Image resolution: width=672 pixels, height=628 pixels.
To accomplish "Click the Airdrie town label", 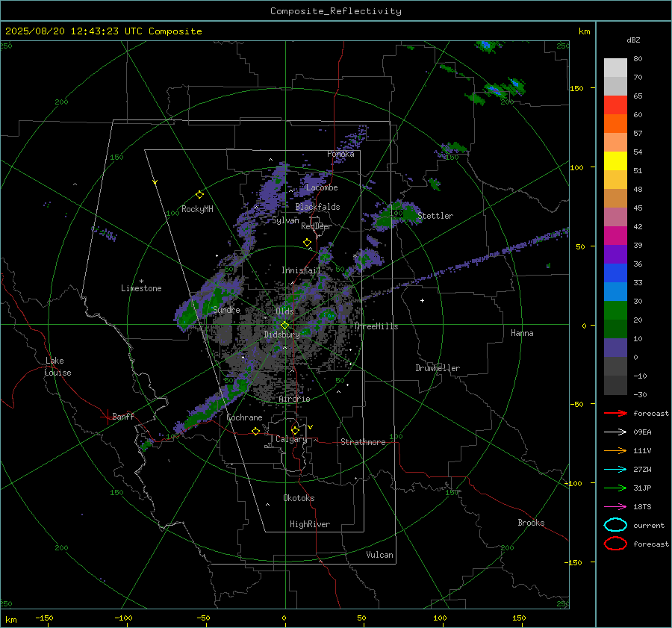I will [x=294, y=399].
